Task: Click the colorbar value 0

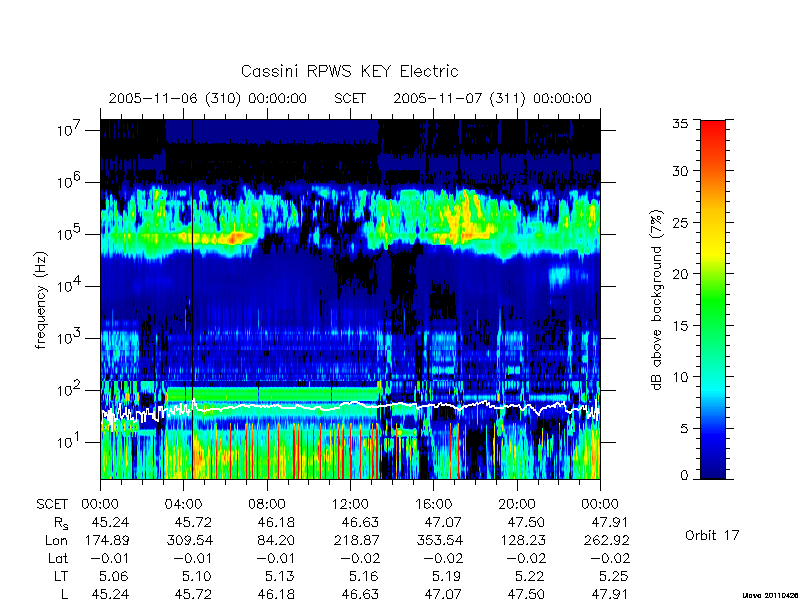Action: pyautogui.click(x=684, y=475)
